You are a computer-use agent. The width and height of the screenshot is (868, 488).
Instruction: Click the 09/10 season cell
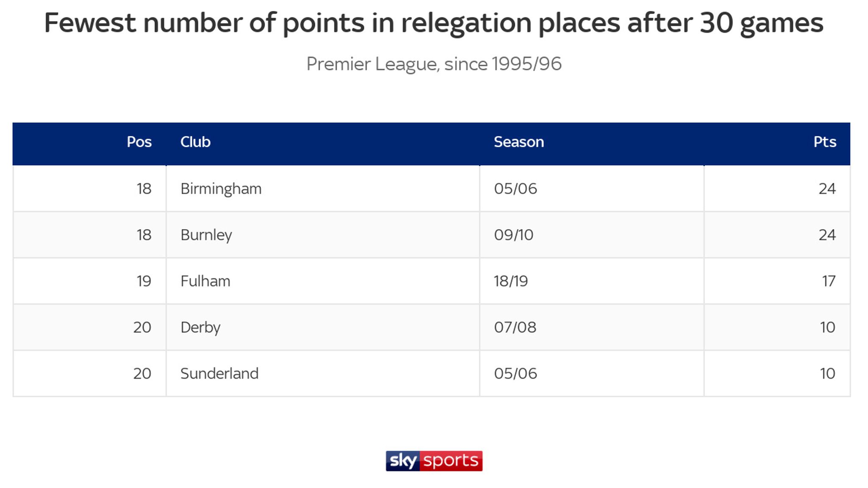point(514,235)
